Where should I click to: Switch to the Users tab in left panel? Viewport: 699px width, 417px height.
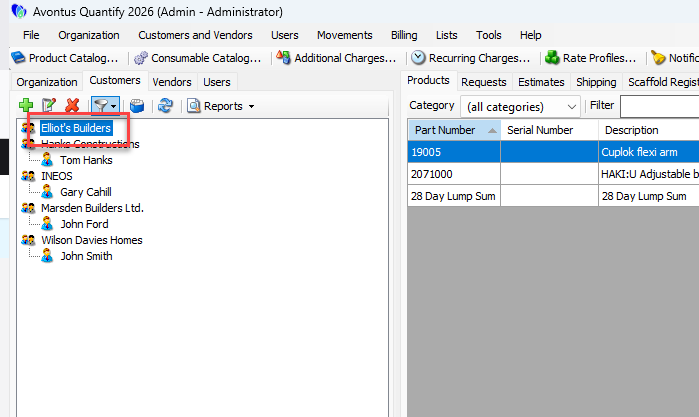point(217,82)
